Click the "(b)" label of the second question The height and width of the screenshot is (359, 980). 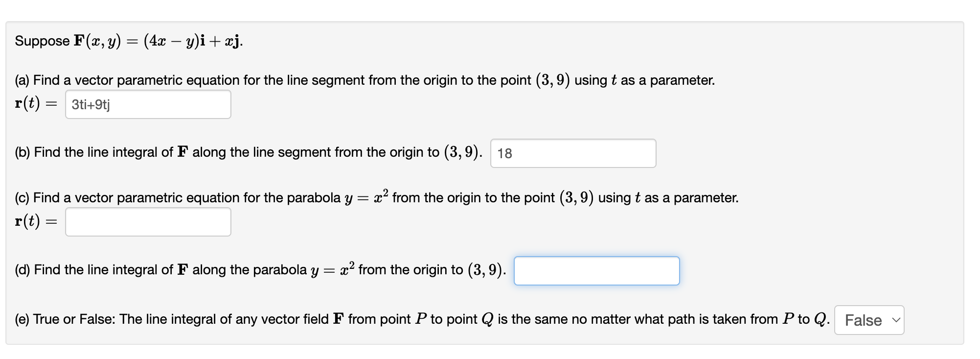coord(23,152)
